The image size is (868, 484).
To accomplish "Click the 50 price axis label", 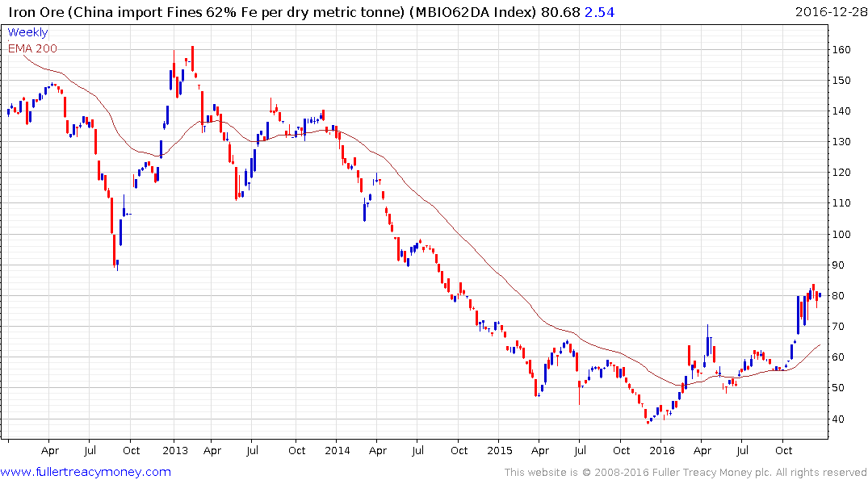I will coord(839,388).
